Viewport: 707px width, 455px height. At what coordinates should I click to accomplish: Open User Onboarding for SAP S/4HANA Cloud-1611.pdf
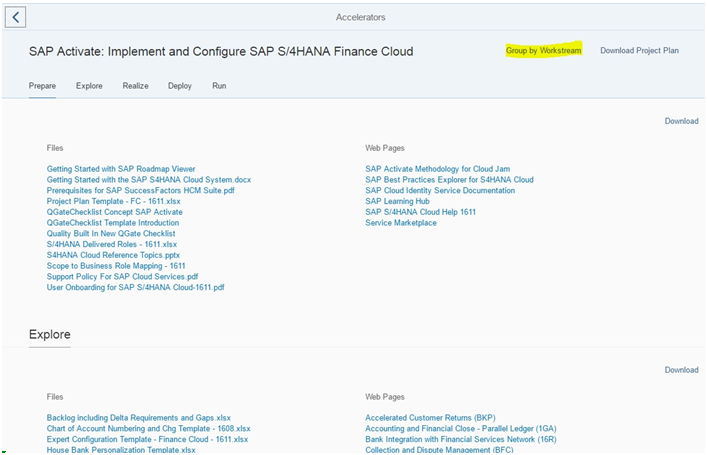tap(135, 288)
